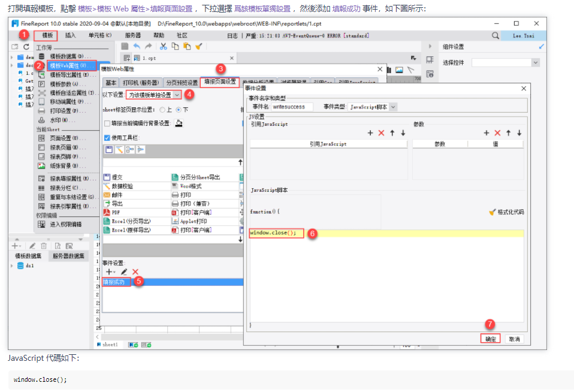Viewport: 574px width, 392px height.
Task: Click the Leo.Tsai user account button
Action: (x=524, y=35)
